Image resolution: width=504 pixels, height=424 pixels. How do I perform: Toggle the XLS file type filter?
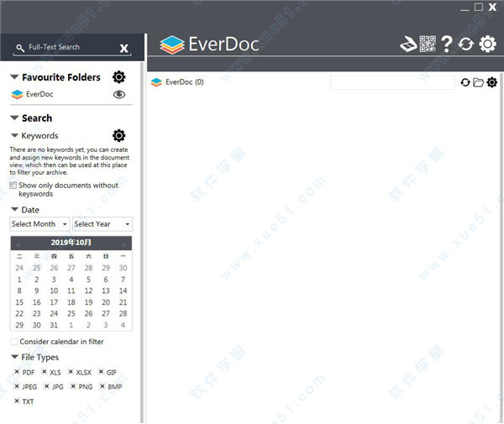click(45, 372)
